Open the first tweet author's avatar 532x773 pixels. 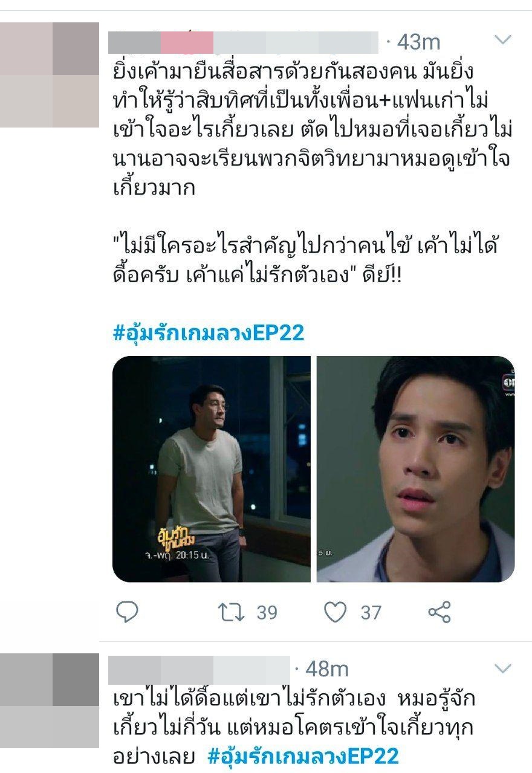(x=50, y=75)
